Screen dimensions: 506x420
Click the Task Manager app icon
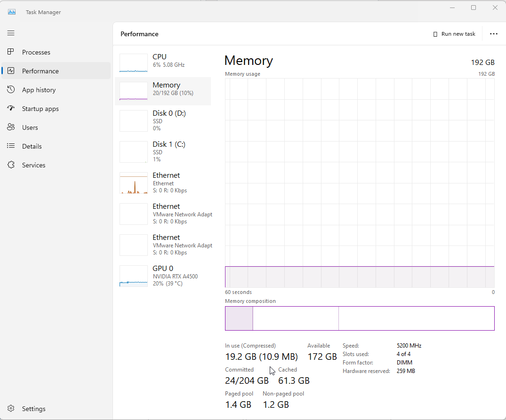tap(11, 11)
